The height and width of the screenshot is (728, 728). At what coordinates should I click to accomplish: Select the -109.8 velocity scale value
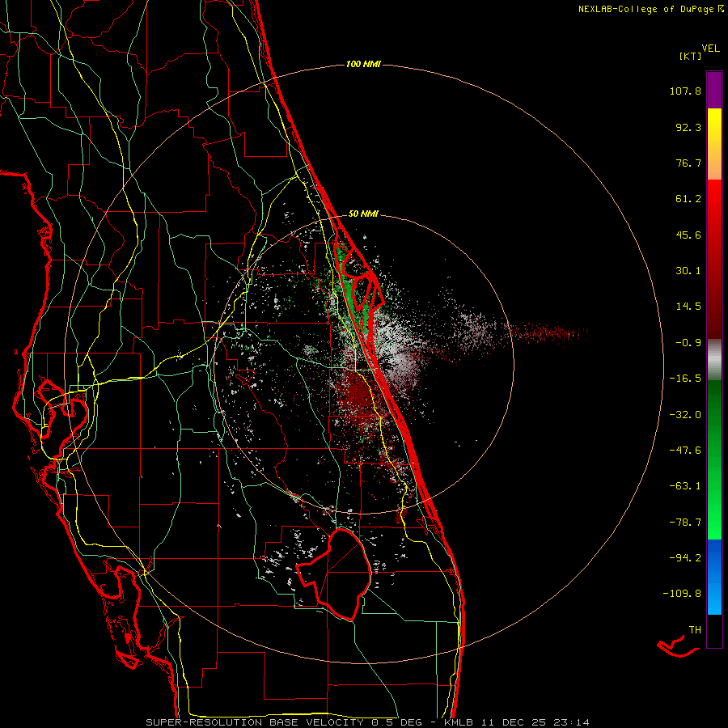[682, 594]
